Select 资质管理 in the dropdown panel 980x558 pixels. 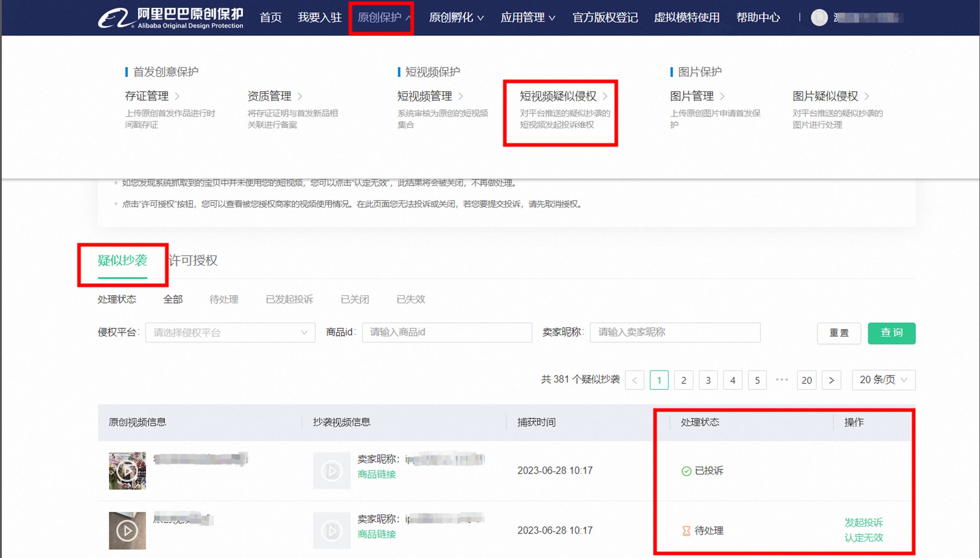pos(269,96)
